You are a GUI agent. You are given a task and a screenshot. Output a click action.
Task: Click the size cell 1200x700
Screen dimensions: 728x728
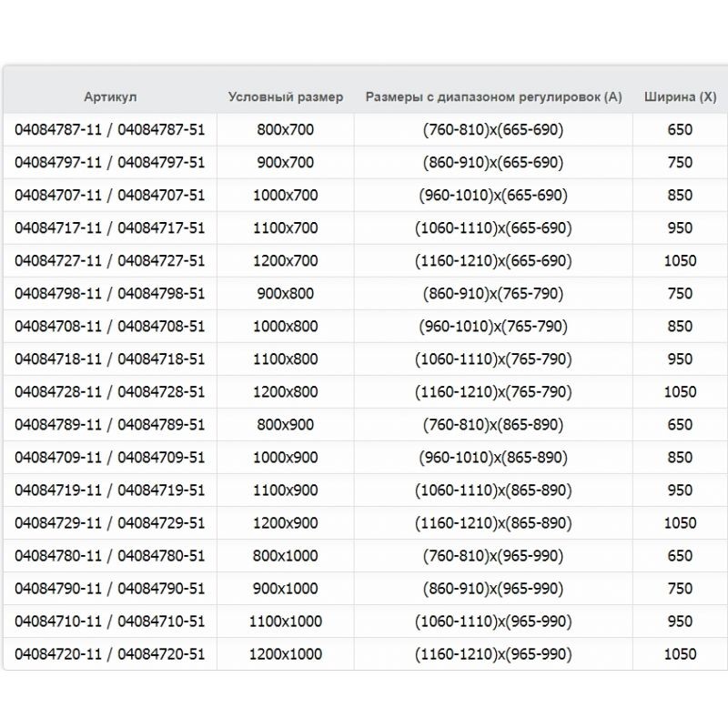(x=286, y=261)
